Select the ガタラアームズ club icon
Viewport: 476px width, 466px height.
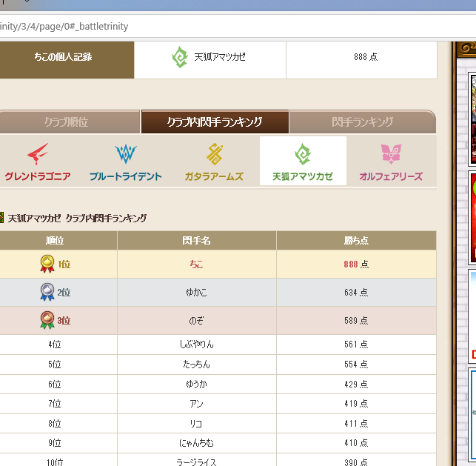[x=215, y=154]
